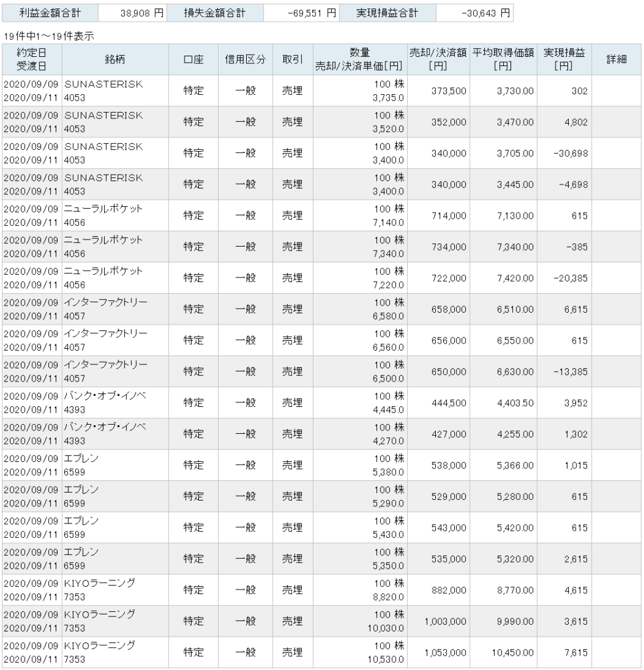Click average price 10,450.00 cell
The height and width of the screenshot is (670, 644).
[x=503, y=652]
